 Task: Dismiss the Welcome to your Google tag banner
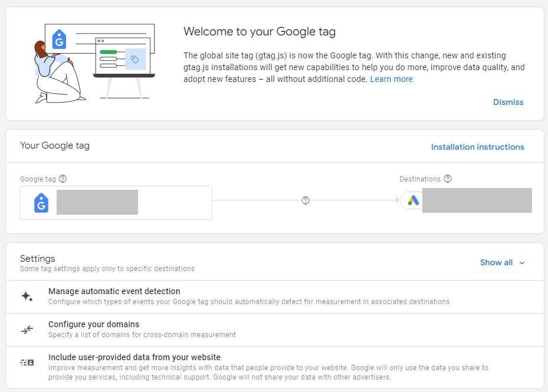coord(508,102)
